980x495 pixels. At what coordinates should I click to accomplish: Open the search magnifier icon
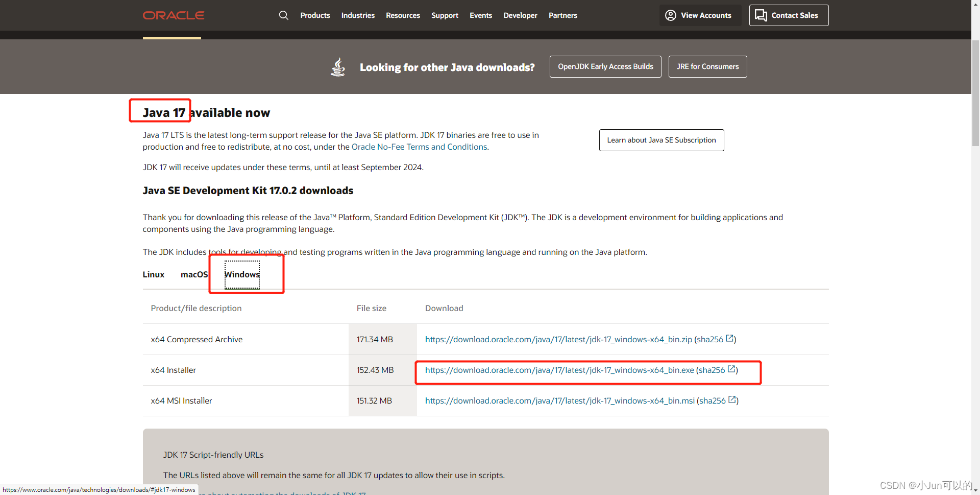(x=284, y=15)
